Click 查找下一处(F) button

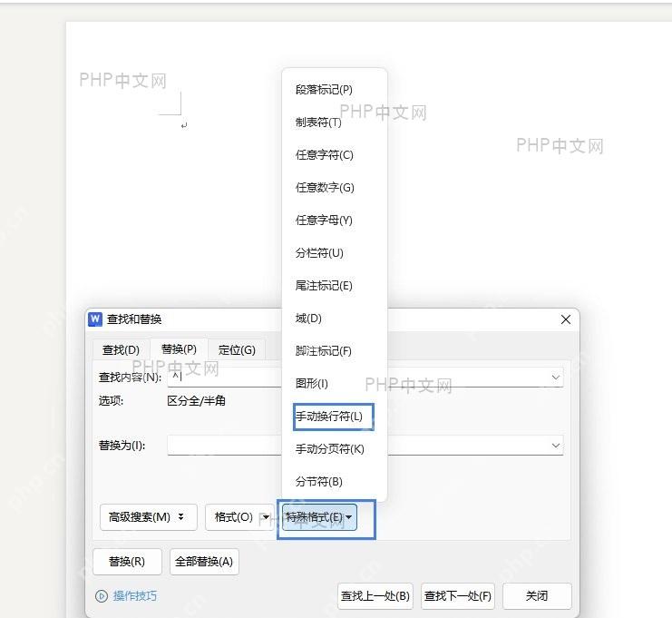pyautogui.click(x=458, y=595)
